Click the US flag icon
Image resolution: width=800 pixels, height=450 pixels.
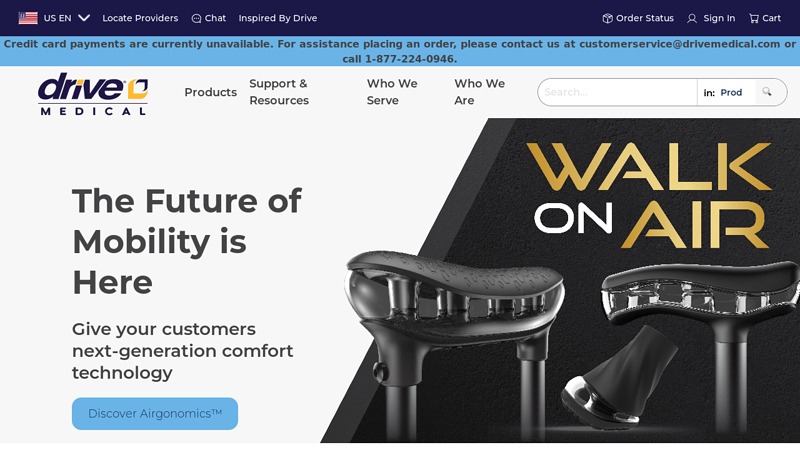click(x=28, y=18)
